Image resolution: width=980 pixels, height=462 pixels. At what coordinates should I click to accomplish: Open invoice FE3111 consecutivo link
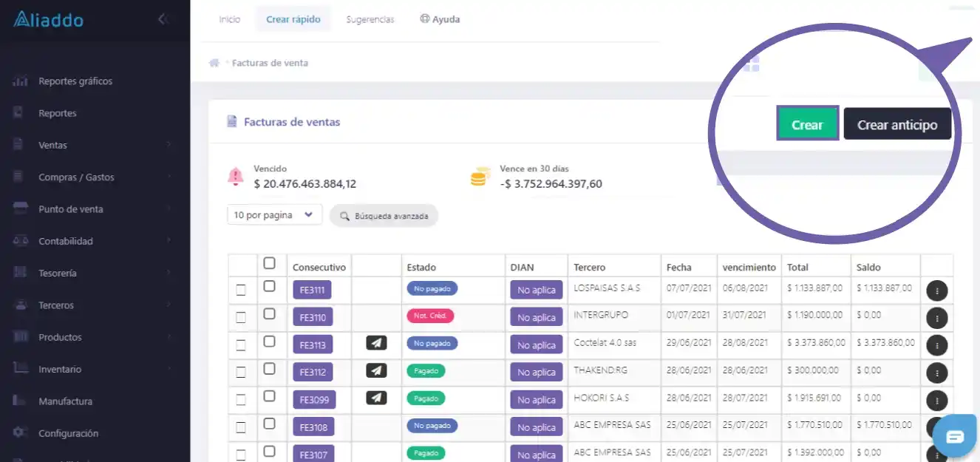[313, 290]
